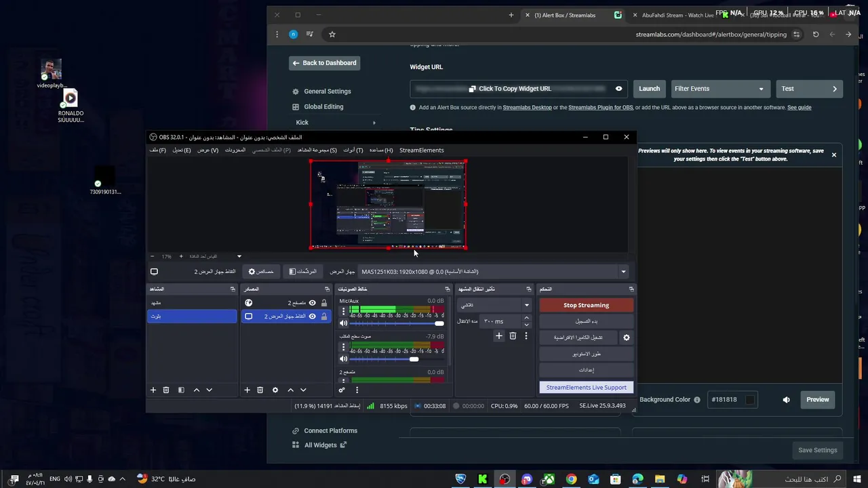Remove transition with trash icon

(x=513, y=335)
